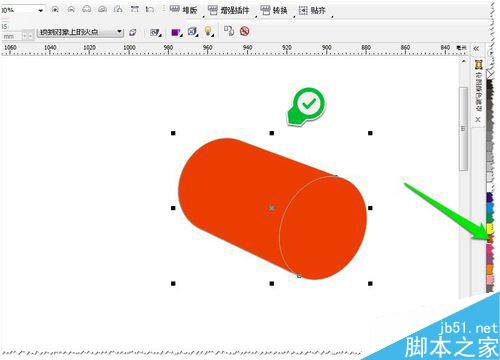Open the purple extrusion color tool

click(x=176, y=32)
